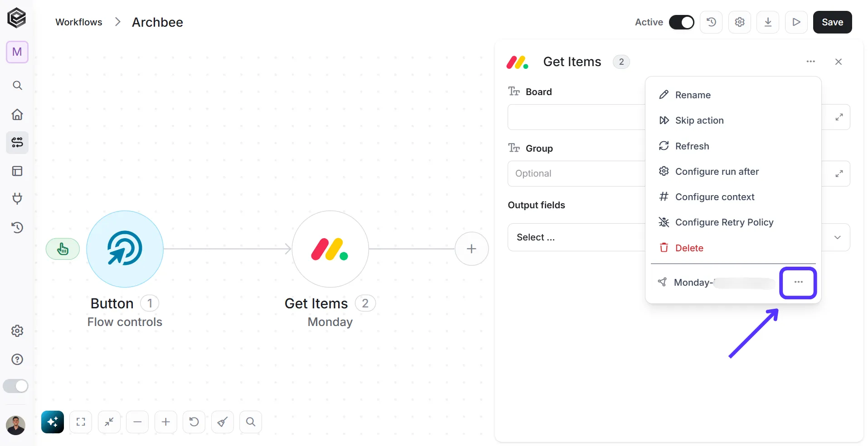Click the AI sparkle assistant icon
Viewport: 868px width, 446px height.
(53, 422)
